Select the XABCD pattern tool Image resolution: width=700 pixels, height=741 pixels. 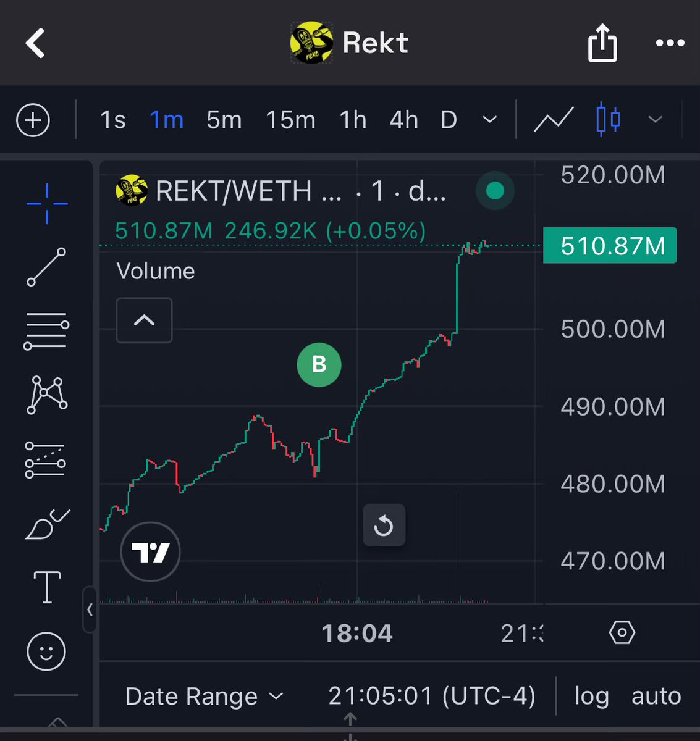[x=47, y=395]
